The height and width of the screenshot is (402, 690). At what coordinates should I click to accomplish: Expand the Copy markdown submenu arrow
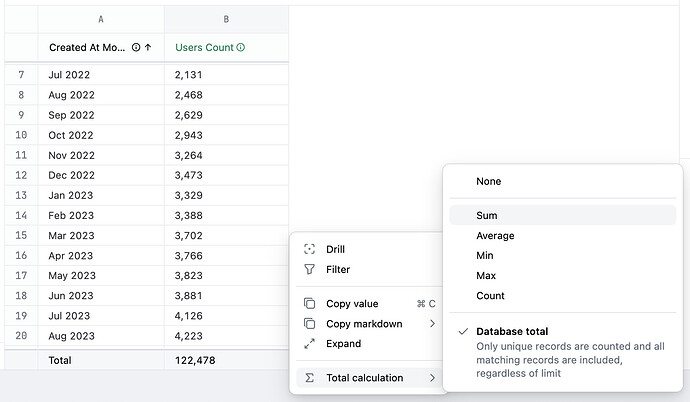tap(433, 324)
